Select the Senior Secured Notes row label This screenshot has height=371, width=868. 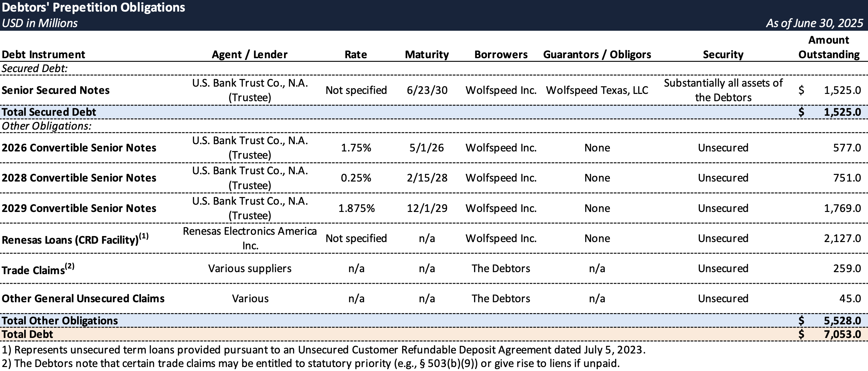56,90
